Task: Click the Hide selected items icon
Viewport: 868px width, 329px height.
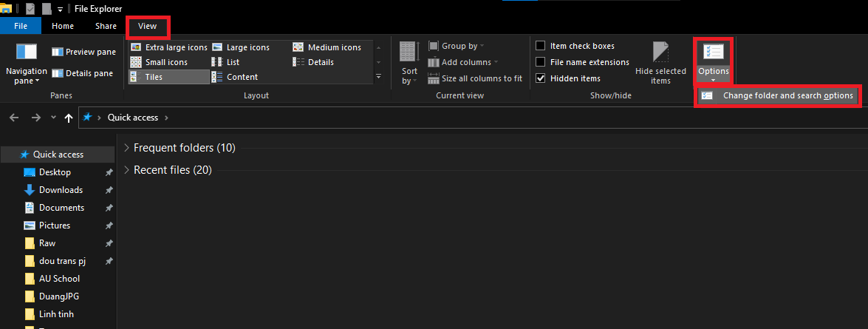Action: tap(660, 62)
